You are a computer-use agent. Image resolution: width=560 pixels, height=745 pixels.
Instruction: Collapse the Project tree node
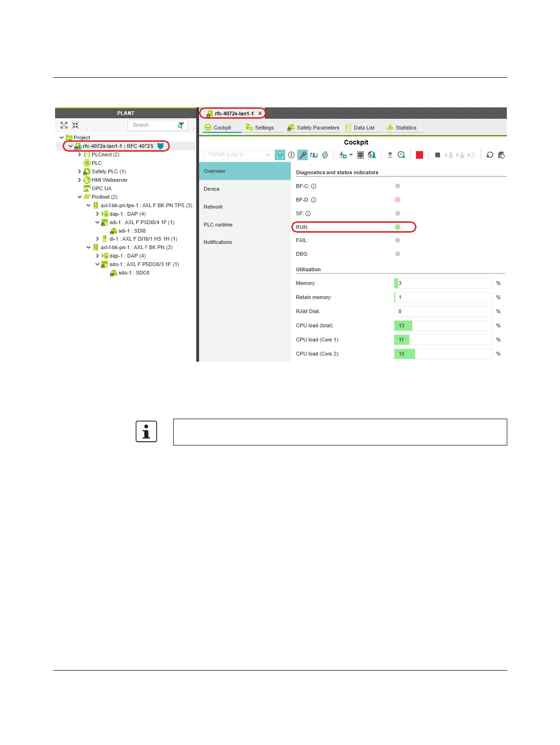point(62,138)
